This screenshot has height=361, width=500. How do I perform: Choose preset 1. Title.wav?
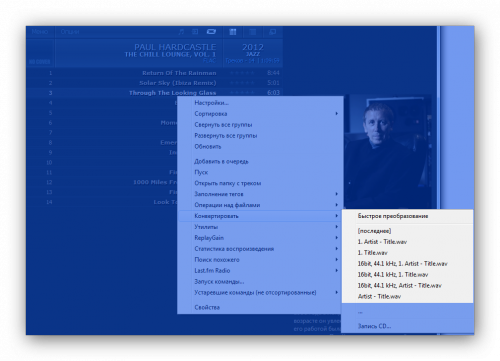407,253
